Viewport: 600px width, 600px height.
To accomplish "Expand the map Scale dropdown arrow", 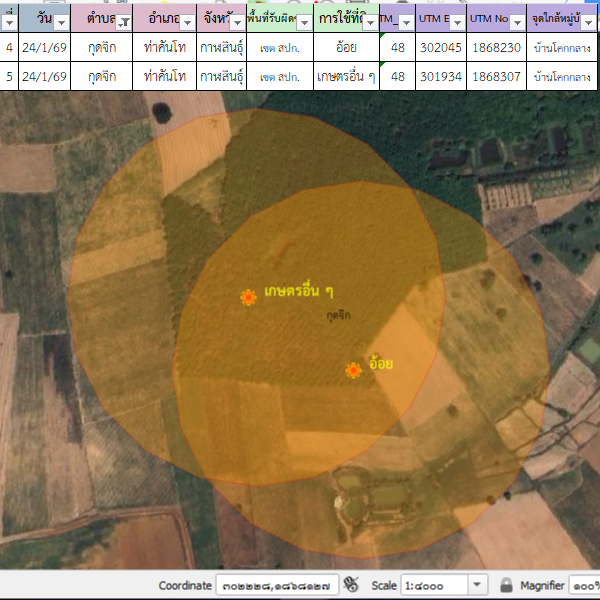I will 477,584.
